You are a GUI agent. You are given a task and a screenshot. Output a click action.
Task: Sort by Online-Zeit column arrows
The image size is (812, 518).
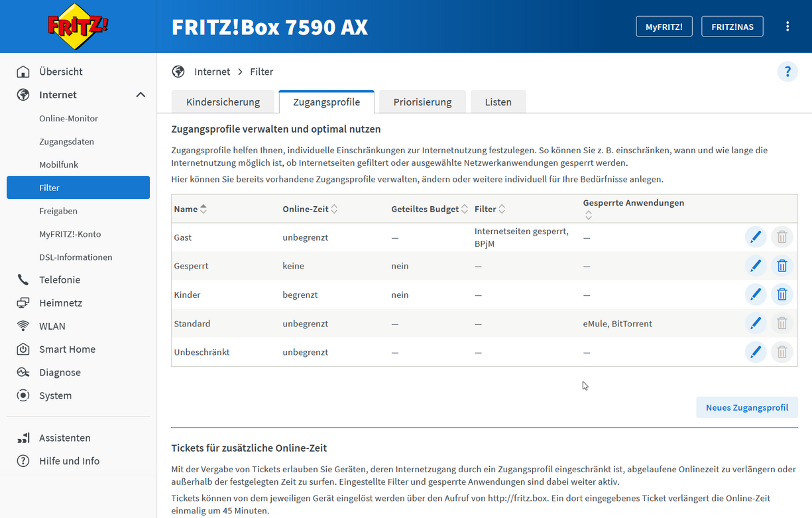tap(334, 209)
